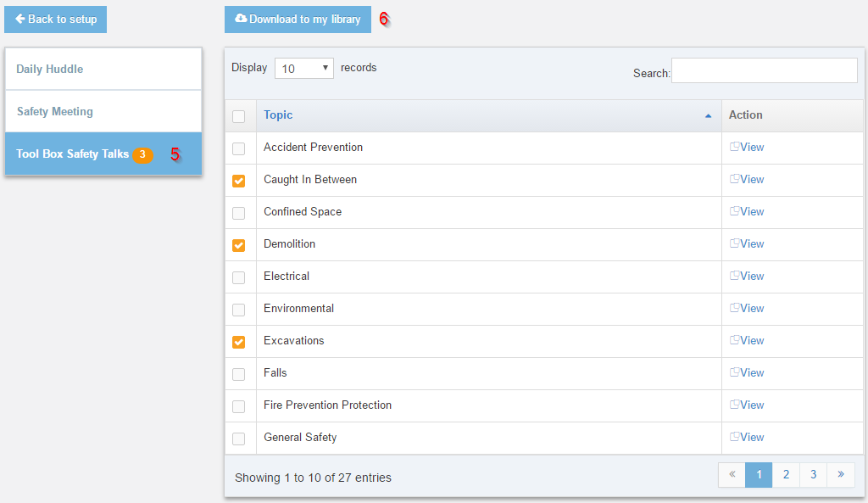Open the Display records dropdown
The width and height of the screenshot is (868, 503).
[x=303, y=67]
